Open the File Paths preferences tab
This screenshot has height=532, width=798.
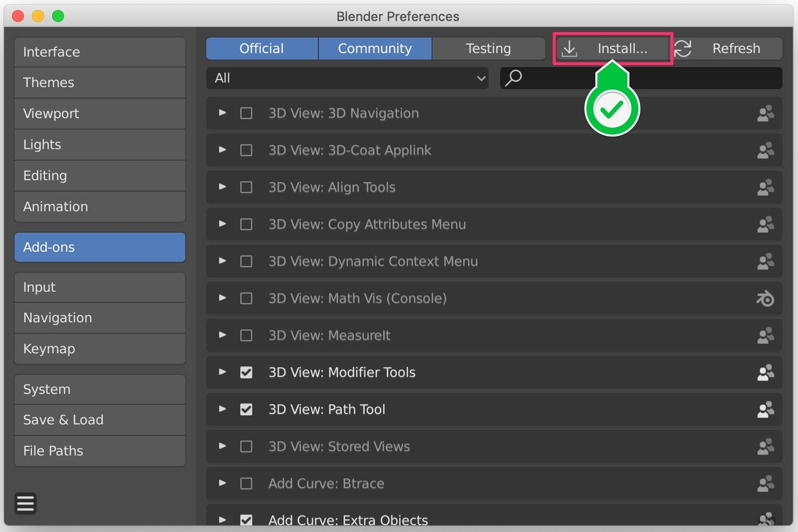100,450
